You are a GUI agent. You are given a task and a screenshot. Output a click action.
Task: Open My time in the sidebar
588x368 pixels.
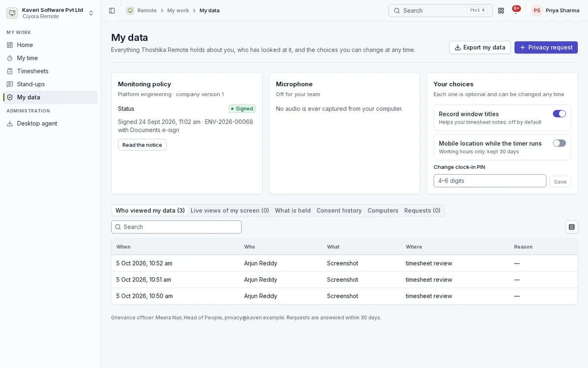coord(50,58)
